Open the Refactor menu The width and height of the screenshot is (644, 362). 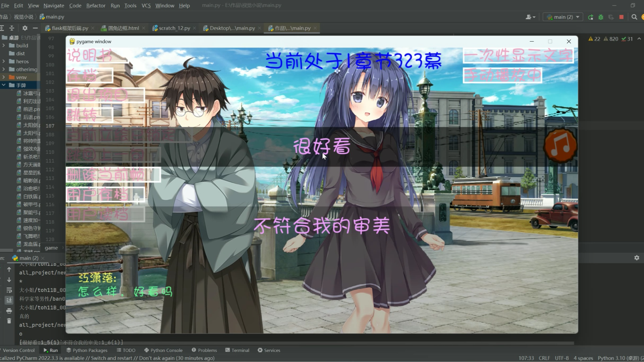[96, 6]
